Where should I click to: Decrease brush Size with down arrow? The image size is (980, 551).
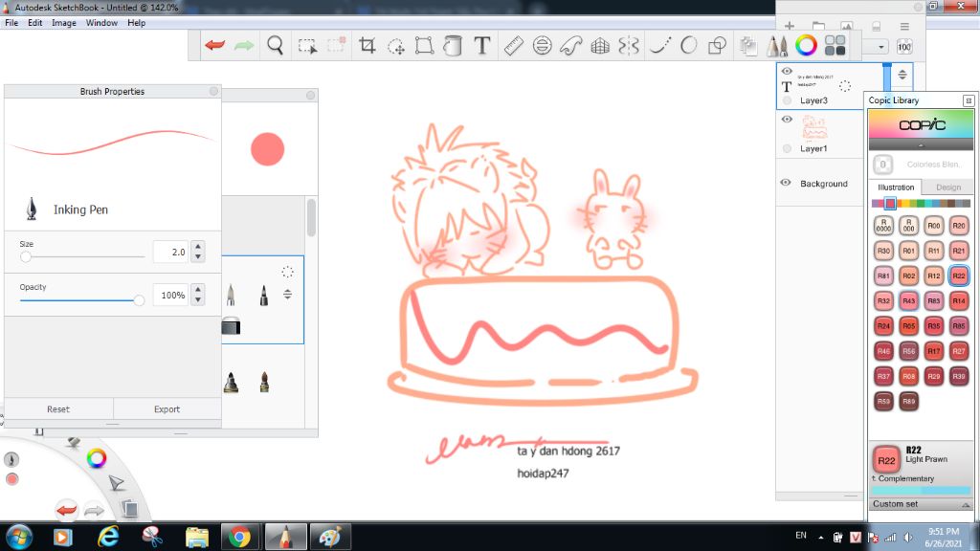(198, 256)
